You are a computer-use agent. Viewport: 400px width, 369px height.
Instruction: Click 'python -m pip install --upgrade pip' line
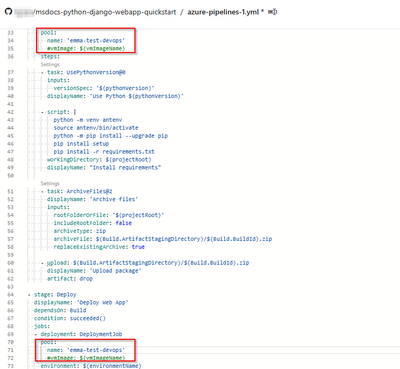point(110,136)
